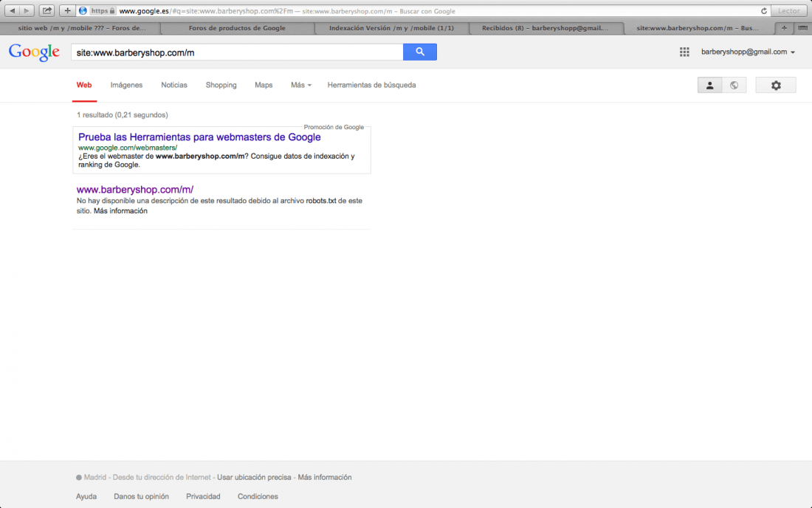Reload the page using refresh icon

click(764, 11)
